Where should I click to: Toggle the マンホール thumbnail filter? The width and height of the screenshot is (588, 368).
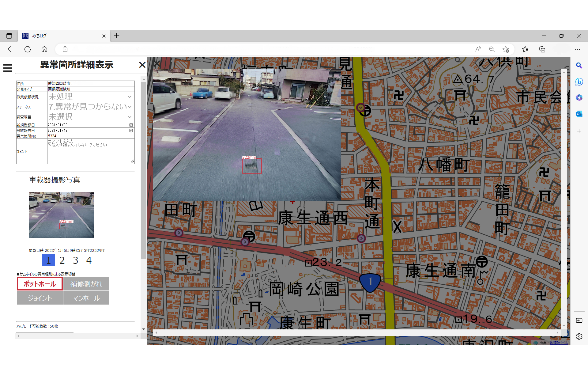pyautogui.click(x=86, y=298)
